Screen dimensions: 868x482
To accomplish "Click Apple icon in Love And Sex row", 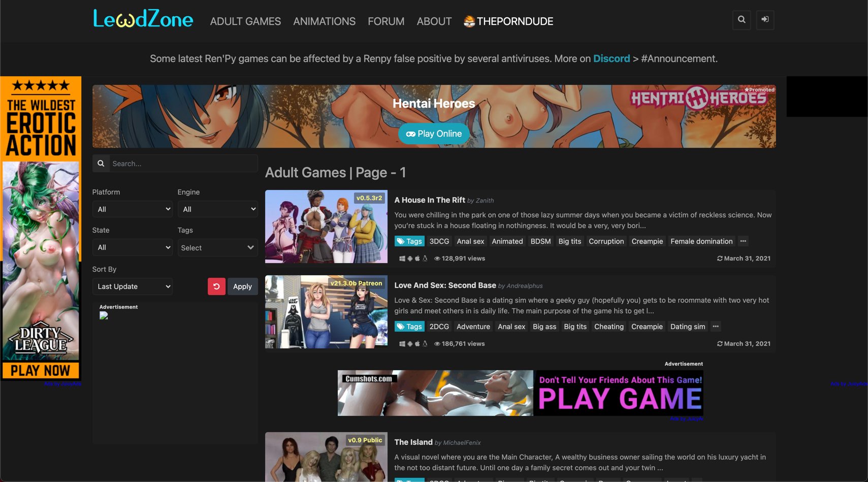I will point(417,344).
